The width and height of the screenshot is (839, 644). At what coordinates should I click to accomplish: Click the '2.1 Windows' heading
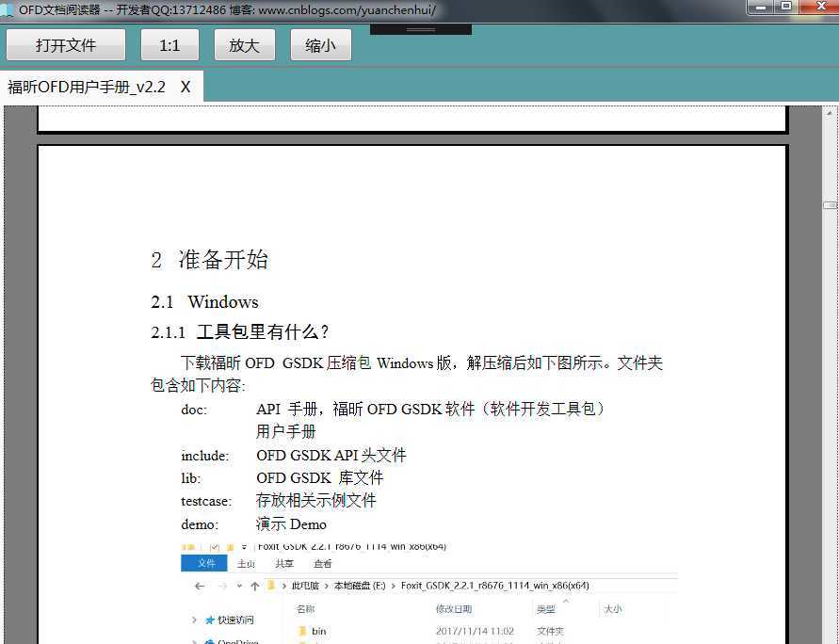click(204, 302)
